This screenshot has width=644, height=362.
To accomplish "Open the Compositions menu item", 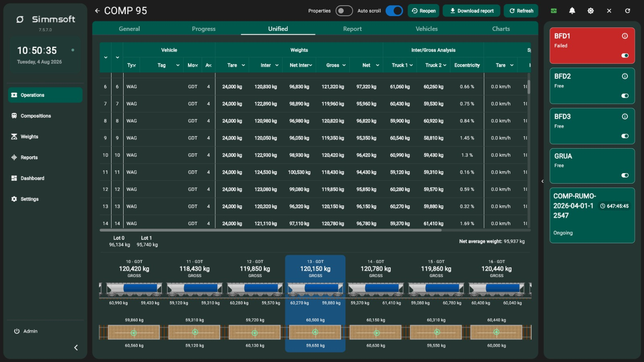I will pos(45,116).
